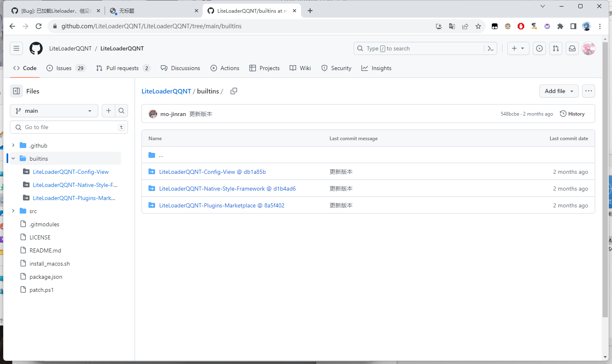Click the browser address bar URL
The image size is (612, 364).
tap(151, 26)
